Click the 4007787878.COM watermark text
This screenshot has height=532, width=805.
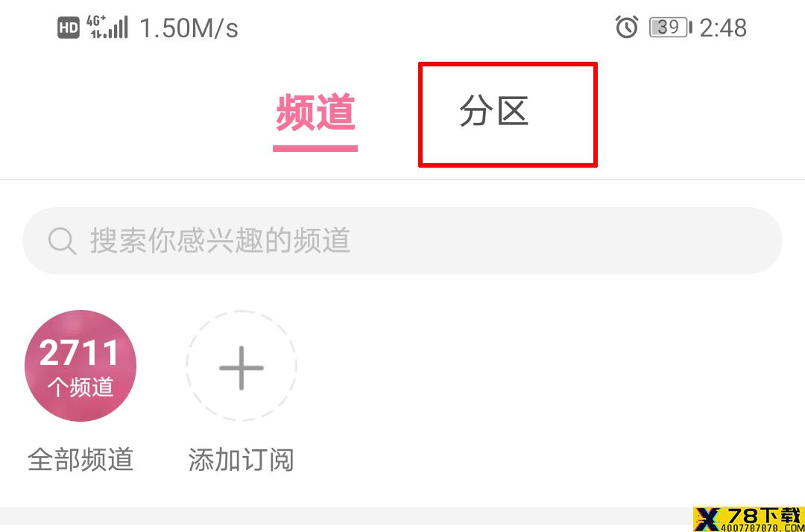763,528
